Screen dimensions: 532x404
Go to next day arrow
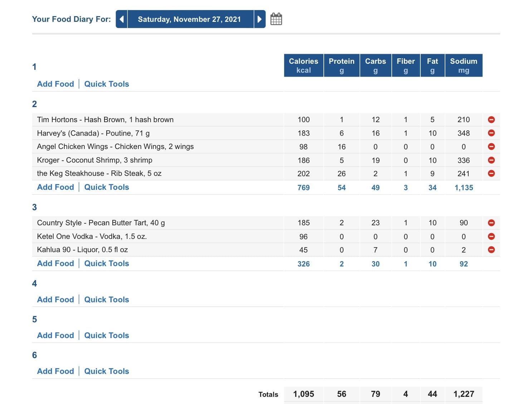click(260, 19)
